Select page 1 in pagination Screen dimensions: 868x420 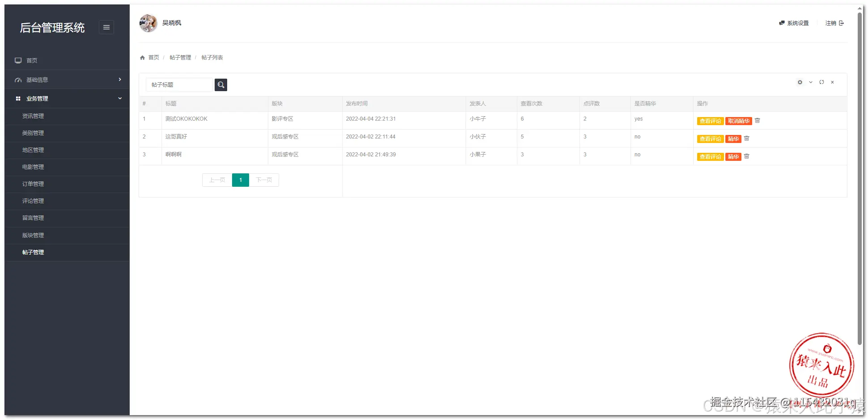[x=241, y=180]
